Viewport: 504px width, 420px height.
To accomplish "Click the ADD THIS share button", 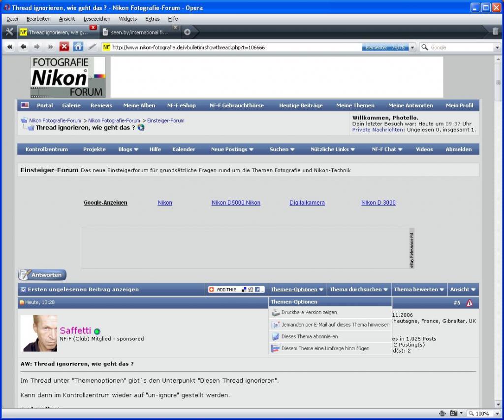I will pyautogui.click(x=236, y=289).
